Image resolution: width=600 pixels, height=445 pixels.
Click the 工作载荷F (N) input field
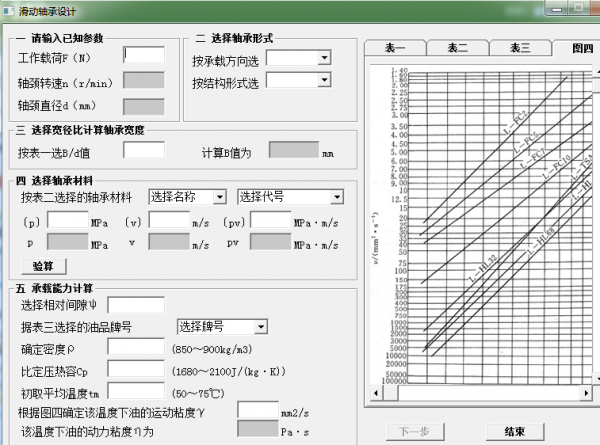144,55
